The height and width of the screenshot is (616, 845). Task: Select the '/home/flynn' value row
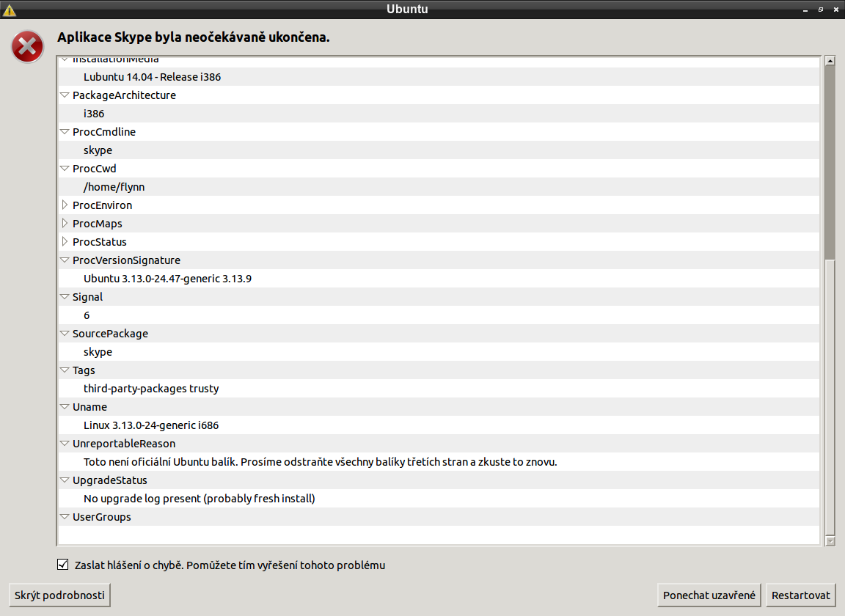coord(439,186)
